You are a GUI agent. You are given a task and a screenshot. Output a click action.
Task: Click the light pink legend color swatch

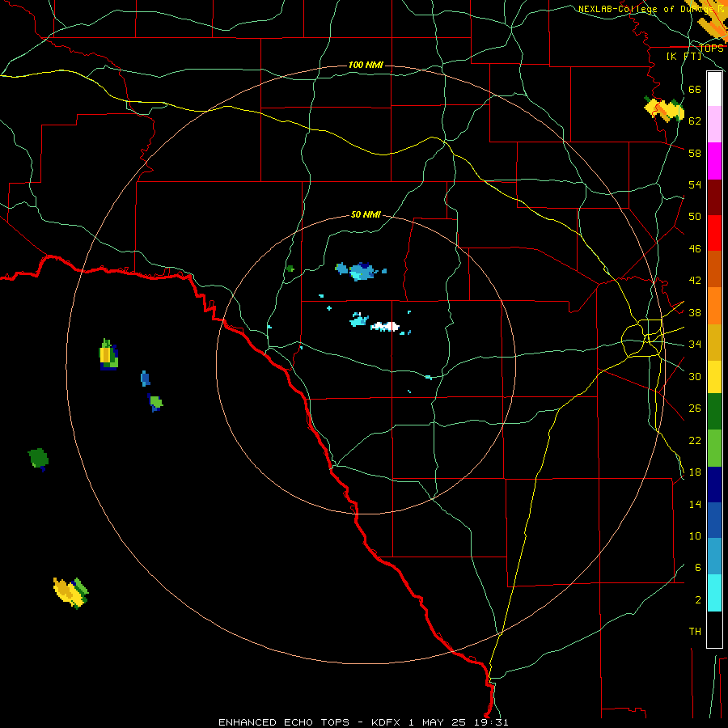click(x=714, y=124)
